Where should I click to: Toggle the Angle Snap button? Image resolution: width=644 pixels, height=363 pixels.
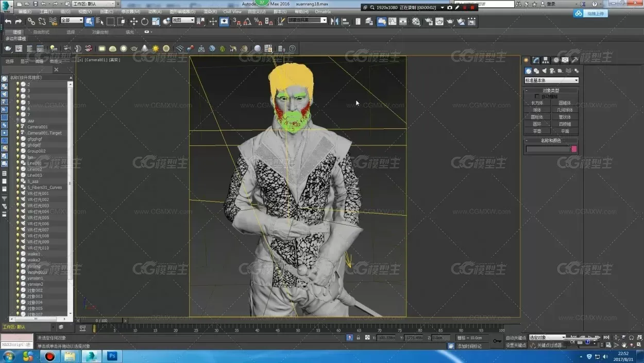click(247, 21)
